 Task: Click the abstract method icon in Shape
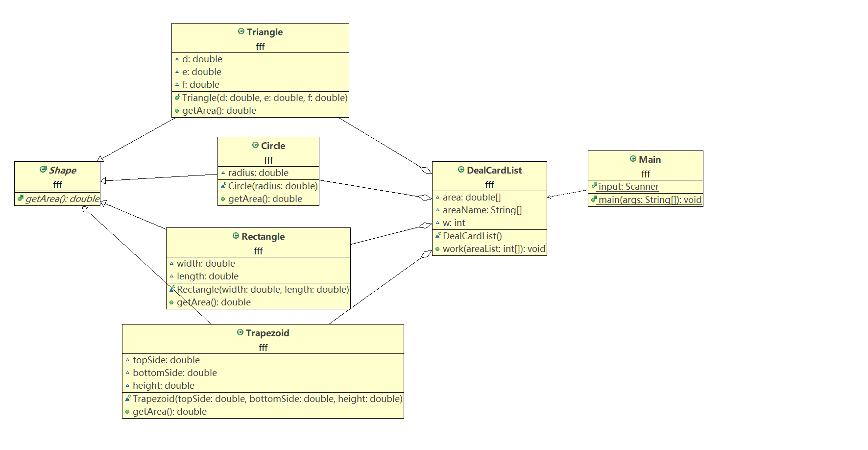tap(21, 198)
